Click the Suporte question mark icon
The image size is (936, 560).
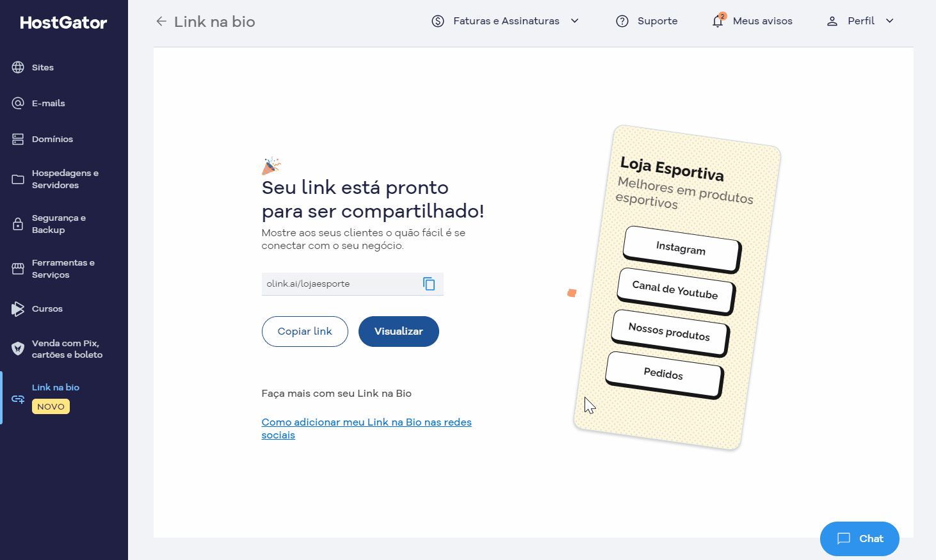coord(622,21)
